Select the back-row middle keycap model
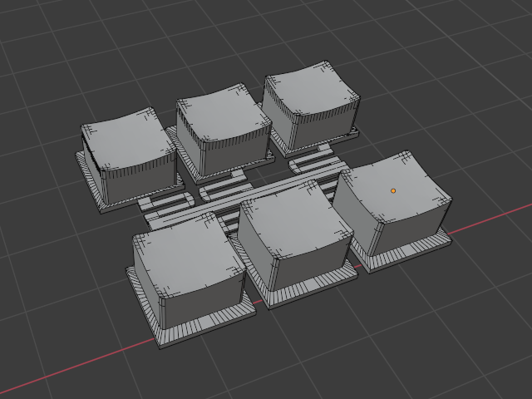Image resolution: width=532 pixels, height=399 pixels. point(222,132)
